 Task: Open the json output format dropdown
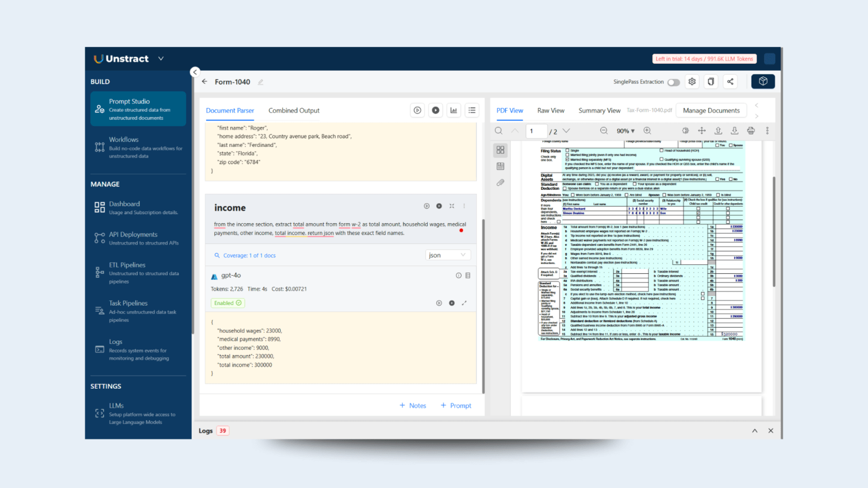coord(448,255)
